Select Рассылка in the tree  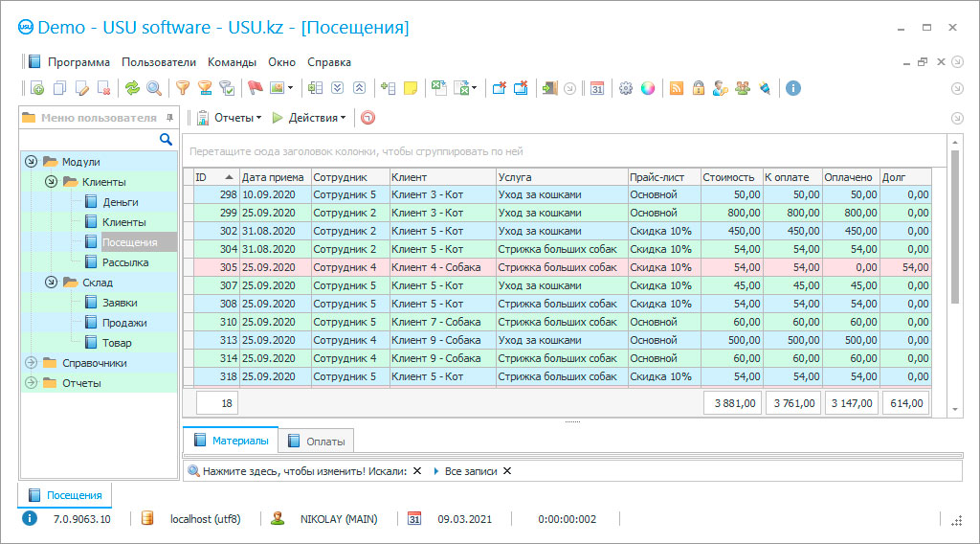pos(125,262)
